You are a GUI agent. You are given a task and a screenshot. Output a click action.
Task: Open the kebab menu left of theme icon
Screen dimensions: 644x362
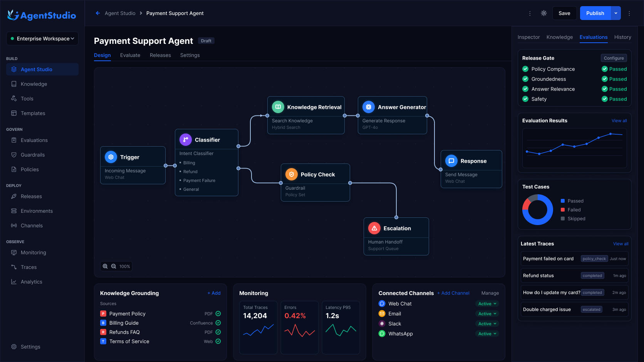(x=530, y=13)
